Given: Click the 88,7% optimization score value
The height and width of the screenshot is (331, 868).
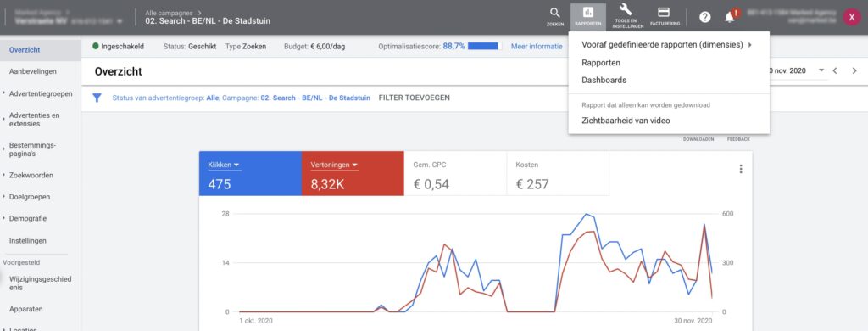Looking at the screenshot, I should 454,47.
